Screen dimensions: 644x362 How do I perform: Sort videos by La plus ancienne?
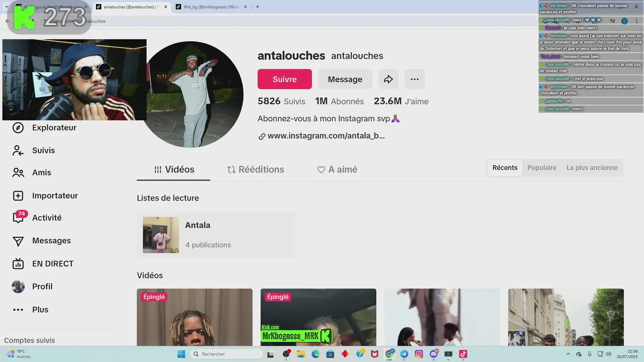tap(592, 168)
